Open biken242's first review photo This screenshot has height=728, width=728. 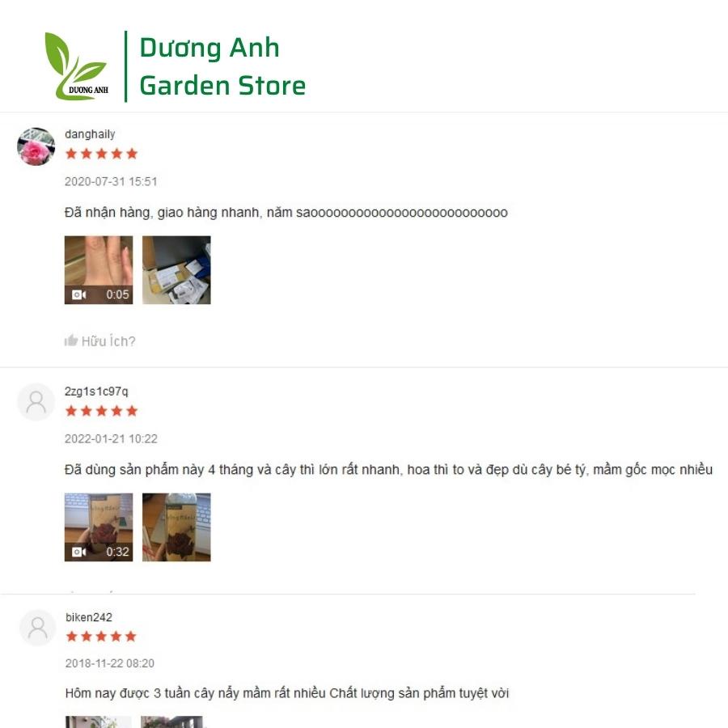pyautogui.click(x=98, y=722)
